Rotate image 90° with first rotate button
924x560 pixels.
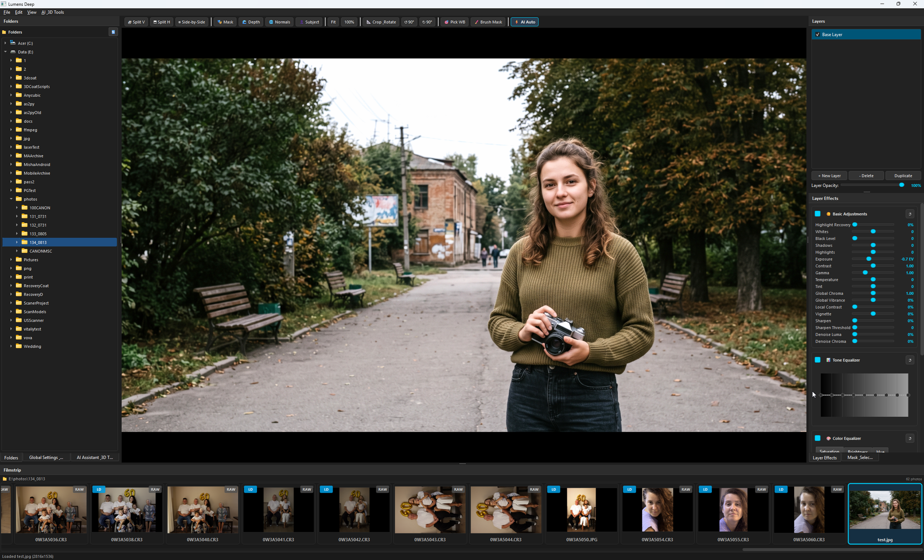[x=409, y=22]
